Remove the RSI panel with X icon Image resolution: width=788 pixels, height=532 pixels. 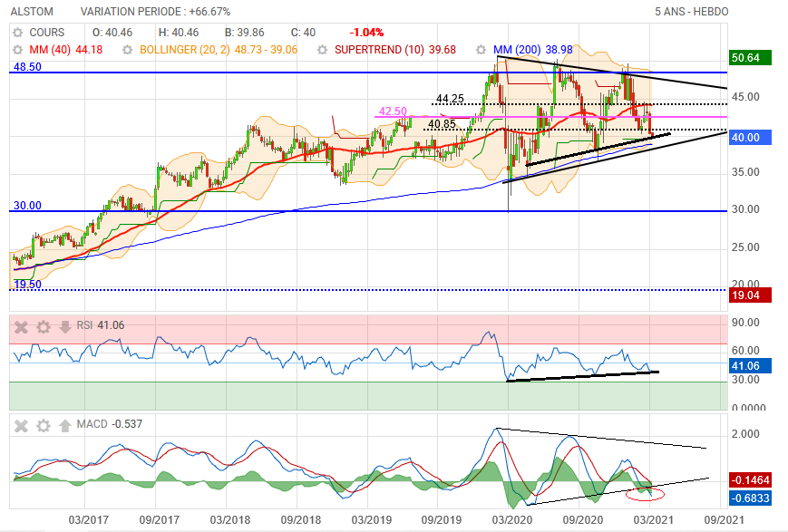point(21,327)
